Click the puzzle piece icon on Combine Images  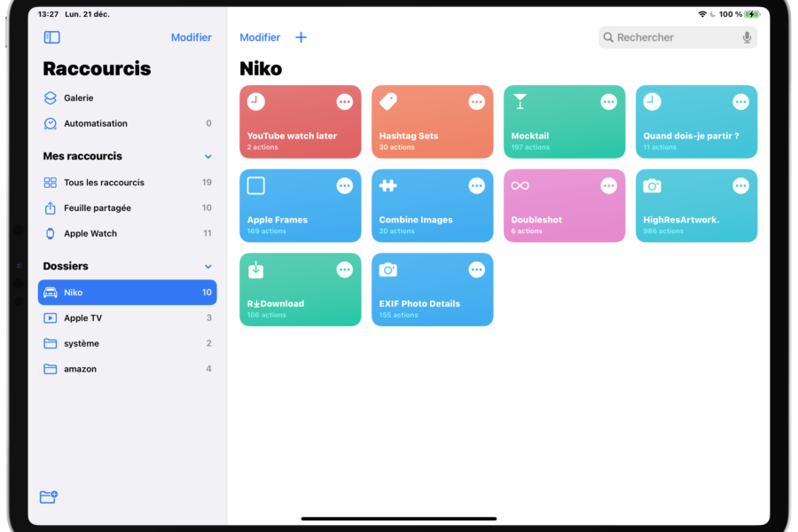tap(387, 185)
